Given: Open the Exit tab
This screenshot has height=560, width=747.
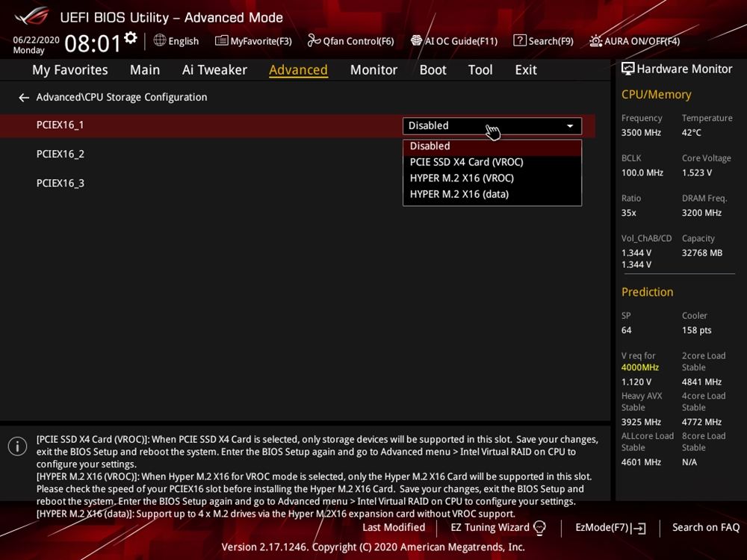Looking at the screenshot, I should pos(526,70).
